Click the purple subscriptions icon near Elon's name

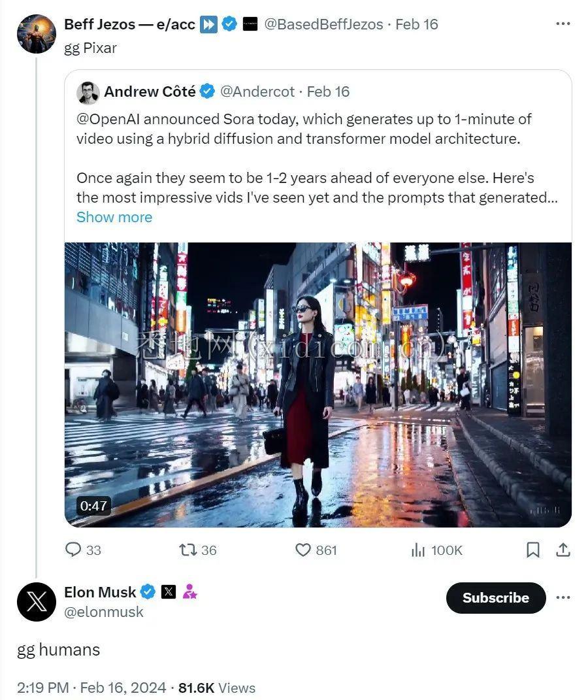tap(189, 592)
